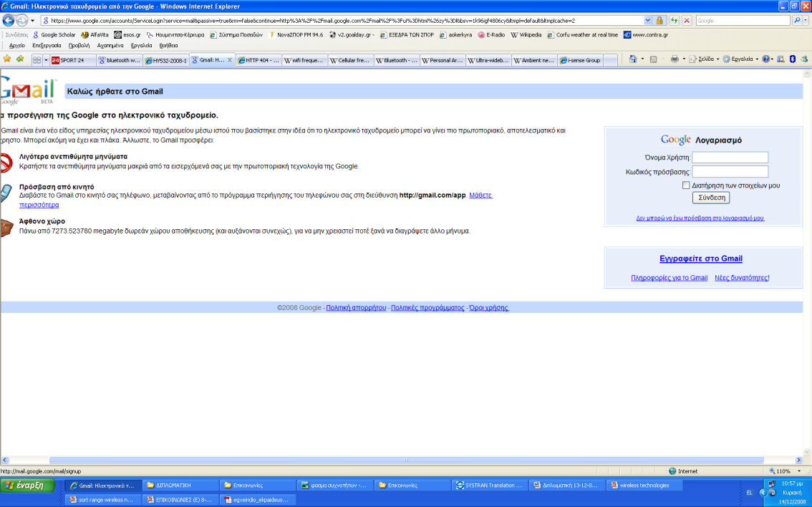Click the Σύνδεση sign-in button

[x=711, y=198]
